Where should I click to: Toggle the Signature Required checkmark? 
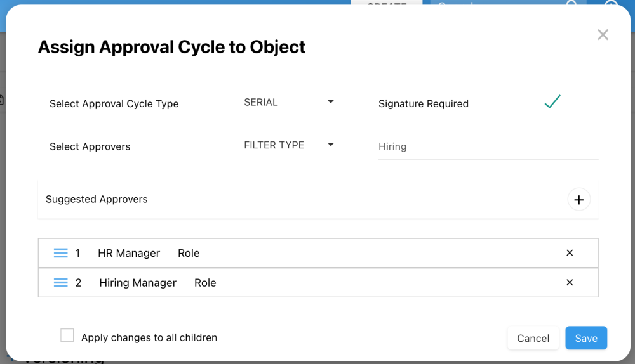pyautogui.click(x=552, y=101)
